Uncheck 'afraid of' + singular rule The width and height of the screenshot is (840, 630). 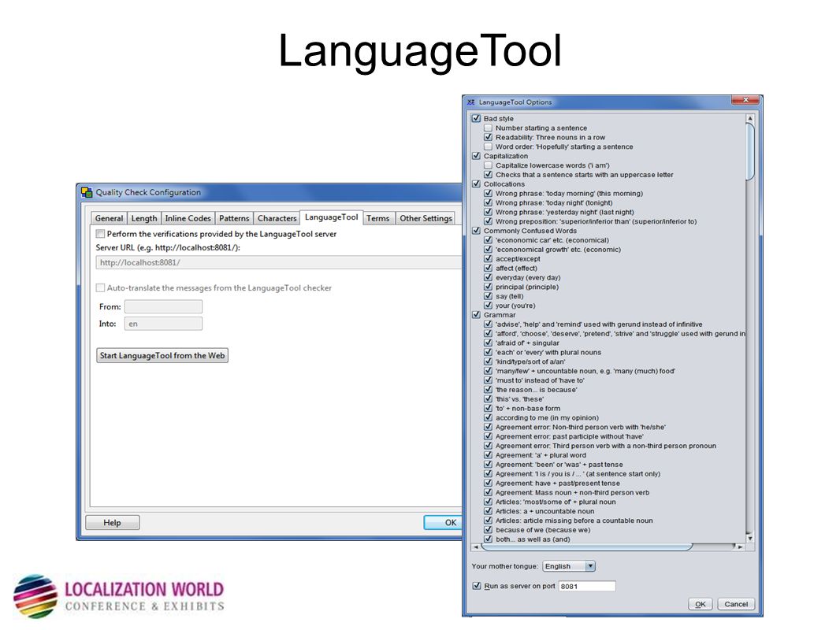click(x=488, y=343)
